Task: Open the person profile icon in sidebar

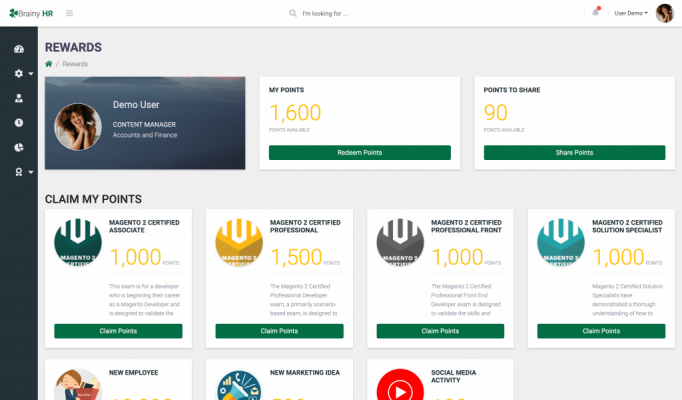Action: tap(19, 98)
